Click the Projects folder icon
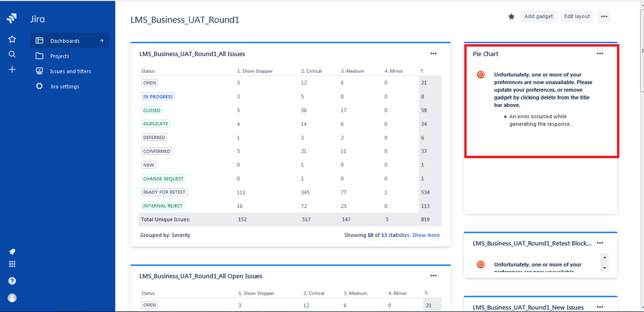 [39, 56]
